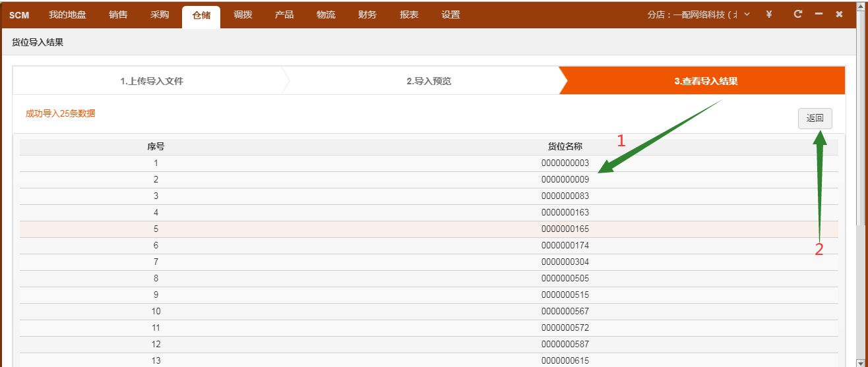Click the 货位名称 column header

pyautogui.click(x=565, y=146)
